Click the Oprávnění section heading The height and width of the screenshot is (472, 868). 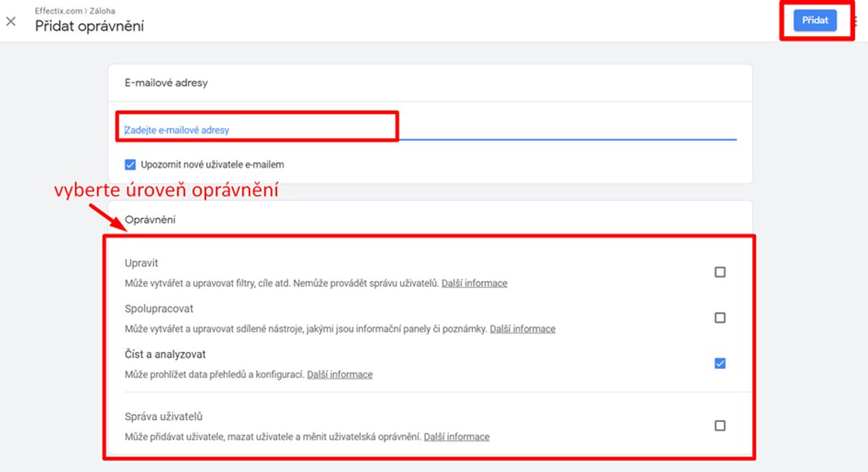coord(150,220)
